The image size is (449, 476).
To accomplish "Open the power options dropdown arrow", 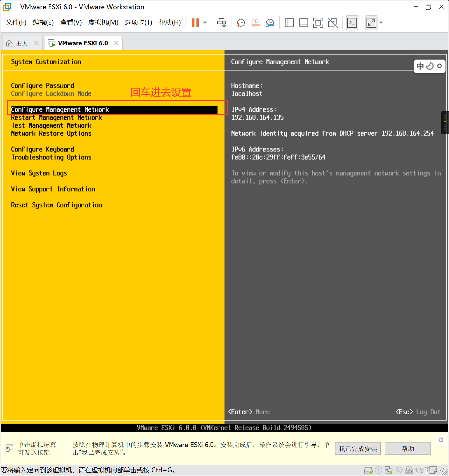I will 205,22.
